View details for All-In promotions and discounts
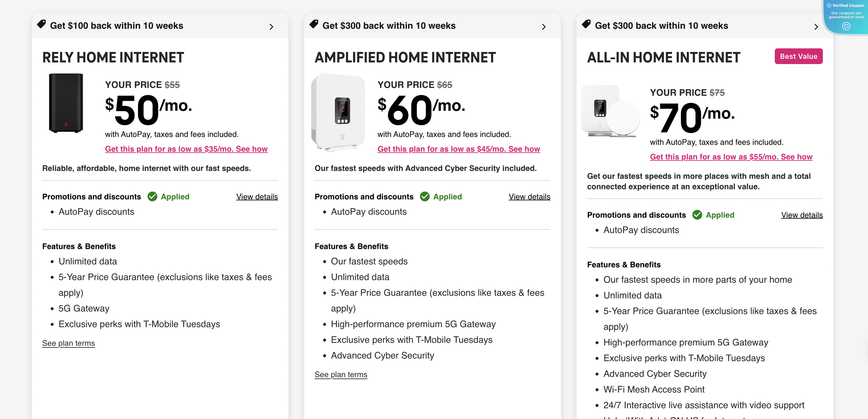 coord(802,215)
